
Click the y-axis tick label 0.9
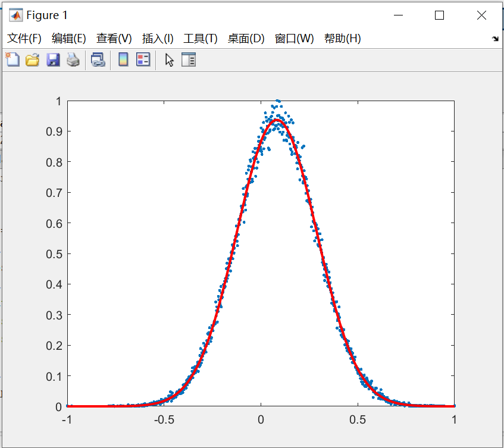pyautogui.click(x=54, y=131)
